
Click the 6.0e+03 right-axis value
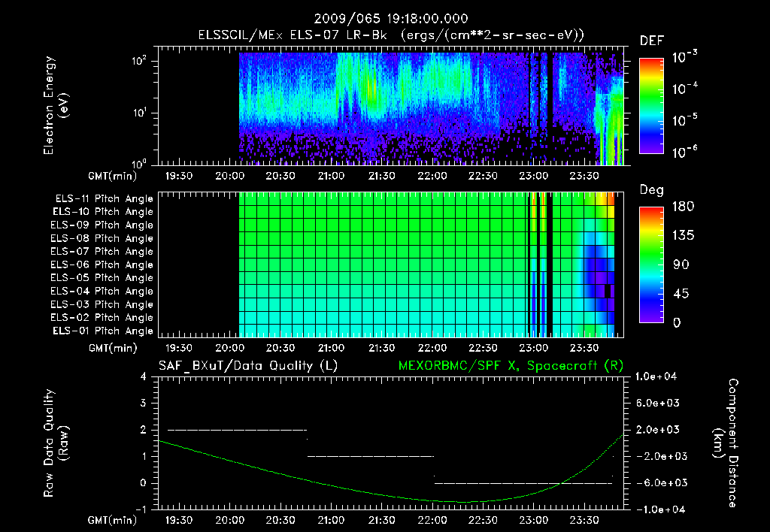(657, 403)
